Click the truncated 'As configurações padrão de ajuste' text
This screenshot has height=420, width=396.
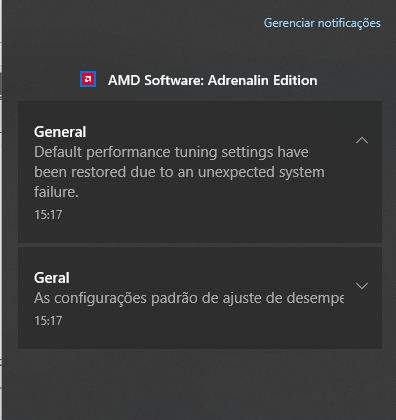click(189, 298)
